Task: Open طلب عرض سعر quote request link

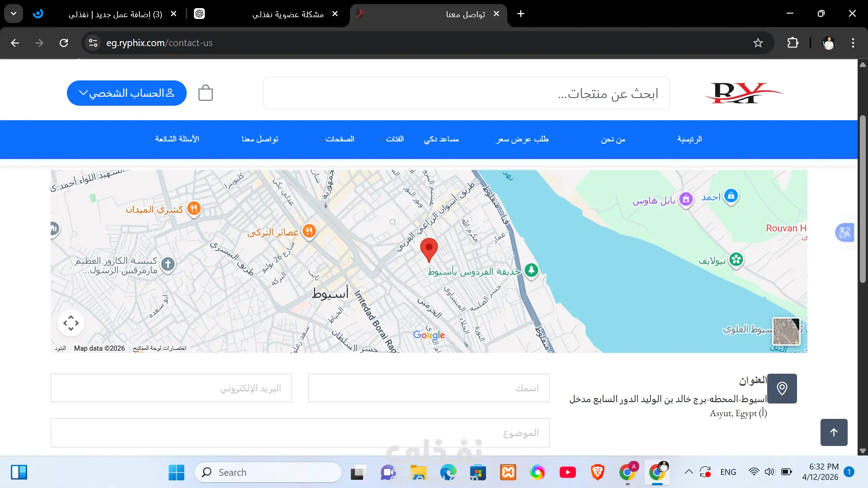Action: point(522,139)
